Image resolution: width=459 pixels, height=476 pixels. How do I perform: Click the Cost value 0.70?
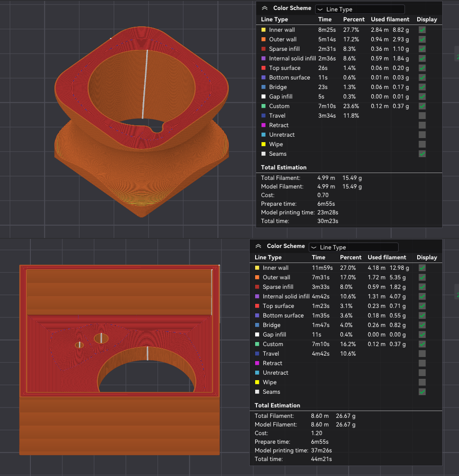click(323, 195)
